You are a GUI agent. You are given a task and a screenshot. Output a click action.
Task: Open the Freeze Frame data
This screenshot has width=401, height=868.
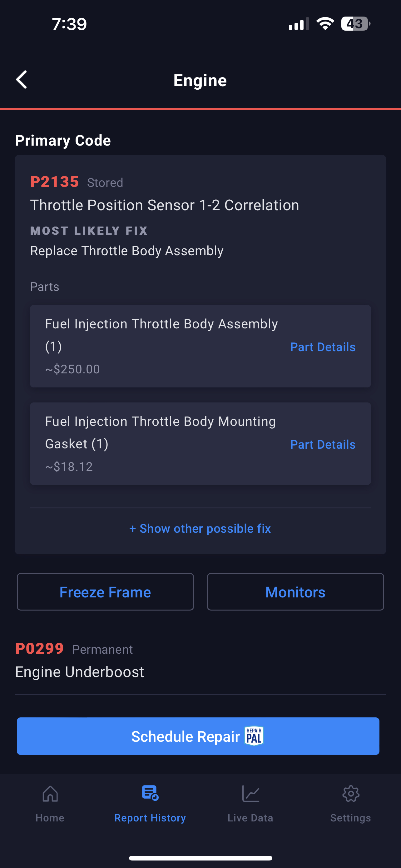coord(105,592)
